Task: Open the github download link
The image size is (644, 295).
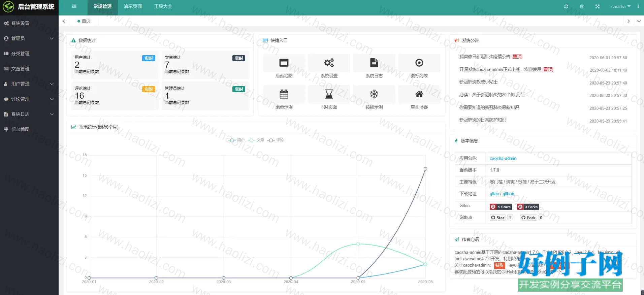Action: [508, 194]
